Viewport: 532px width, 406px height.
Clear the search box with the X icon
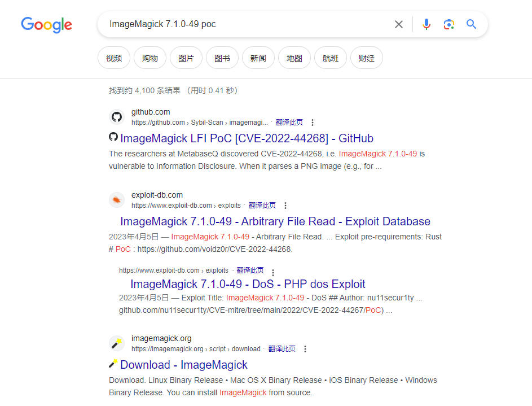[399, 24]
